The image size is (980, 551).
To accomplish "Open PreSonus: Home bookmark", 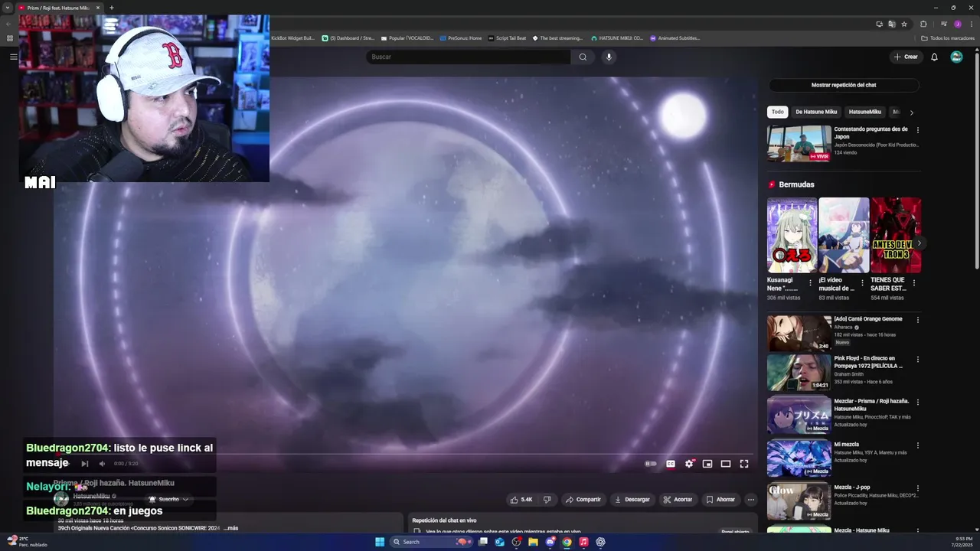I will 461,37.
